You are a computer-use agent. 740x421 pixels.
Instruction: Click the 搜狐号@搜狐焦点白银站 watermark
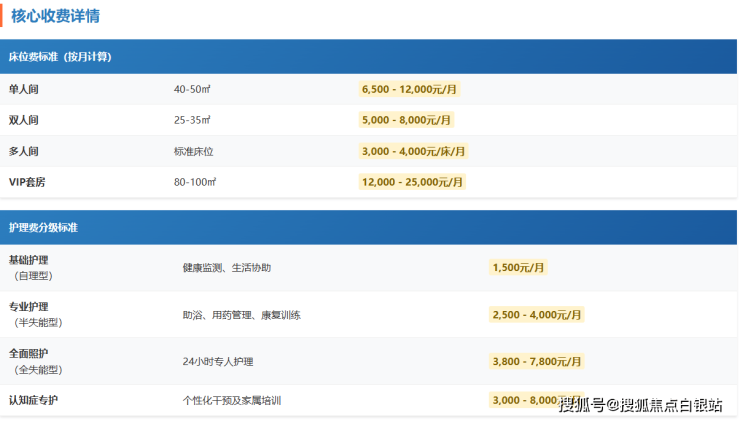[640, 405]
